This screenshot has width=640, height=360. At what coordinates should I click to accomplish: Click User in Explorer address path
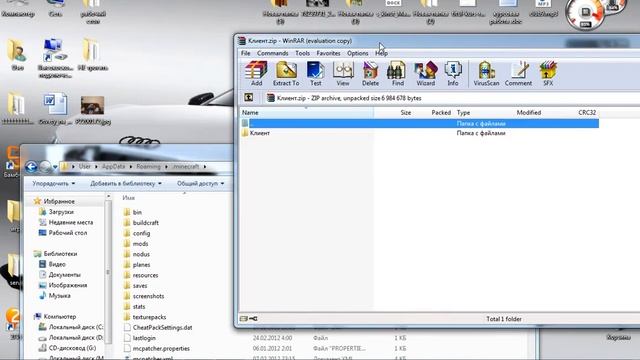pyautogui.click(x=84, y=167)
